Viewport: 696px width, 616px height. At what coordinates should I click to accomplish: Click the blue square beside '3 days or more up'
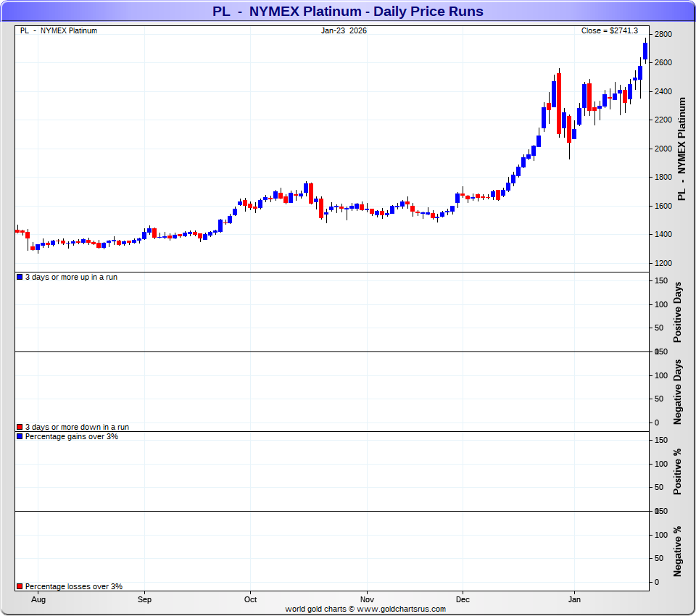pyautogui.click(x=20, y=277)
